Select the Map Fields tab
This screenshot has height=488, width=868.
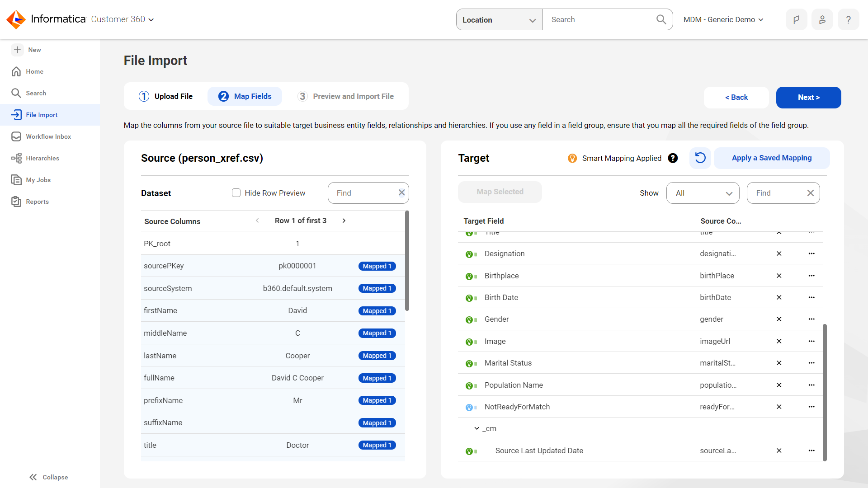pyautogui.click(x=245, y=96)
